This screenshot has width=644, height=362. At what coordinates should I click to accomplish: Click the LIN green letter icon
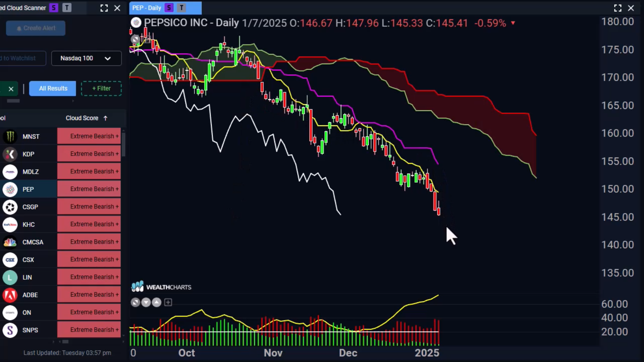10,277
